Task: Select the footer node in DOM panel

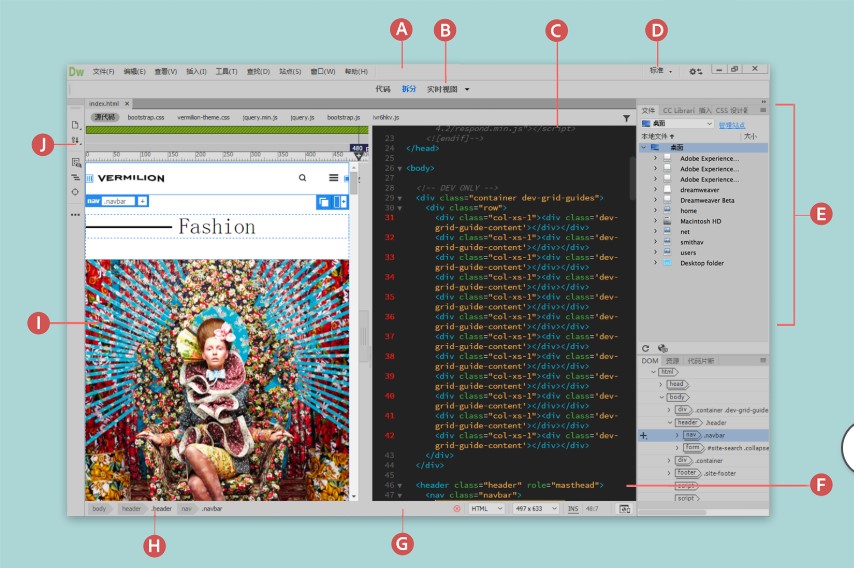Action: coord(687,472)
